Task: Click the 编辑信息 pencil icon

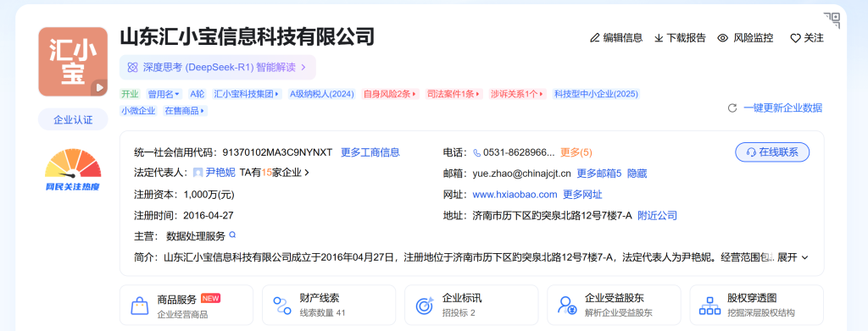Action: click(595, 38)
